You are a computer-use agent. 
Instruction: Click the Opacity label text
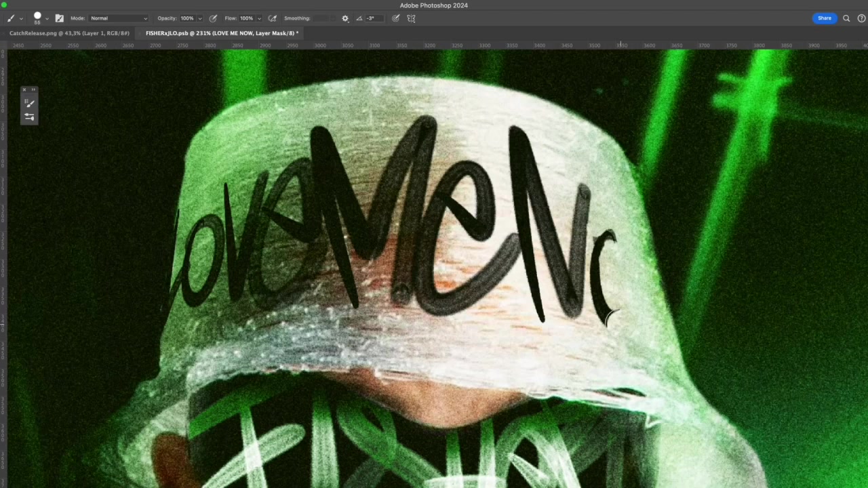(x=167, y=18)
